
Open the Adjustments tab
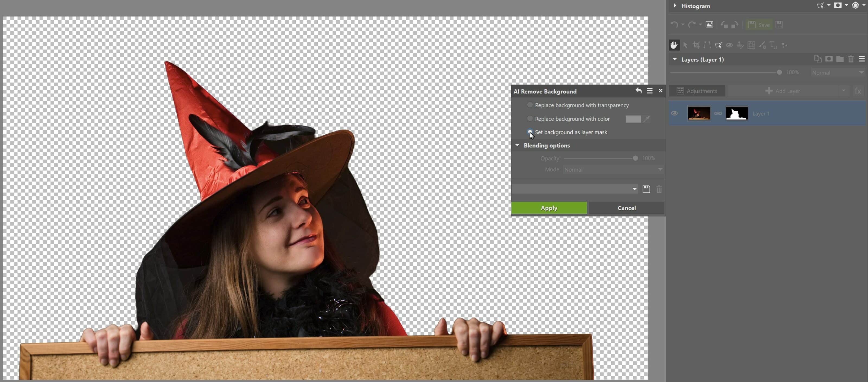[697, 91]
